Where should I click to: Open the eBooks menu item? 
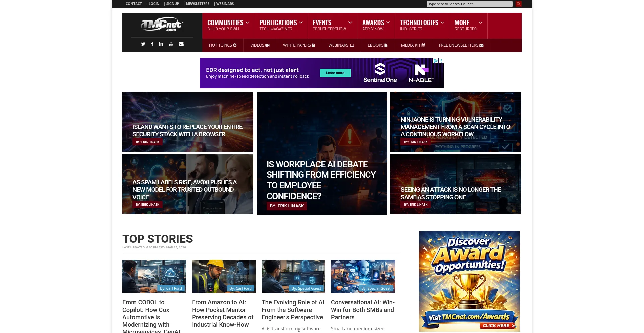[x=377, y=45]
